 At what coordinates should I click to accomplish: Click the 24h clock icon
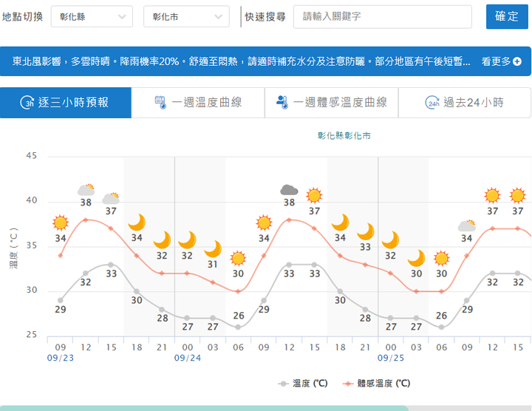432,103
